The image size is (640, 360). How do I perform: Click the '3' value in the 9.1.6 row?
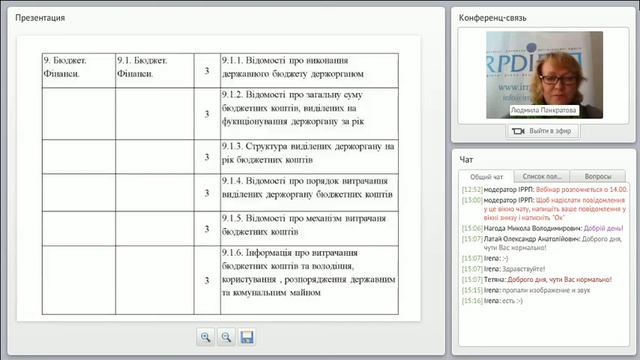[207, 280]
